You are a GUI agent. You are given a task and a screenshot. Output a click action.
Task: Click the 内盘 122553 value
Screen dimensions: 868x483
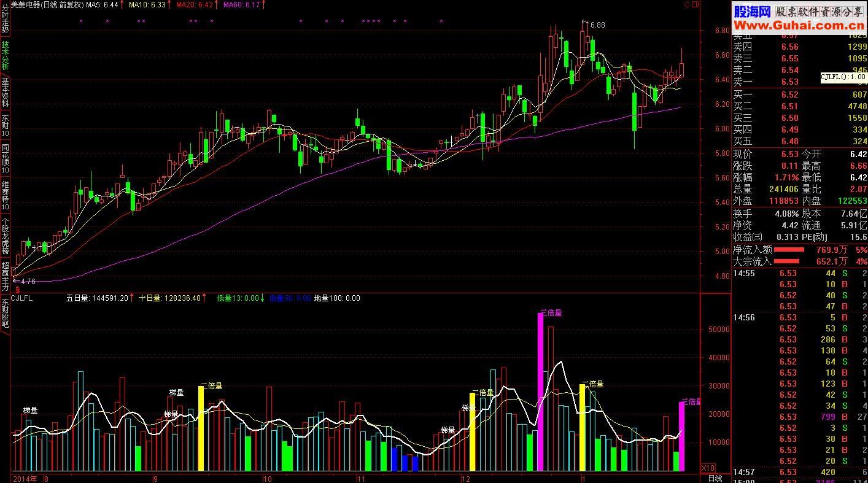tap(853, 201)
